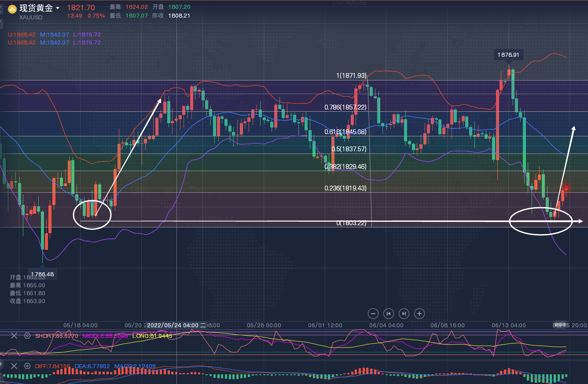588x384 pixels.
Task: Click the 05/18 04:00 time axis label
Action: (81, 325)
